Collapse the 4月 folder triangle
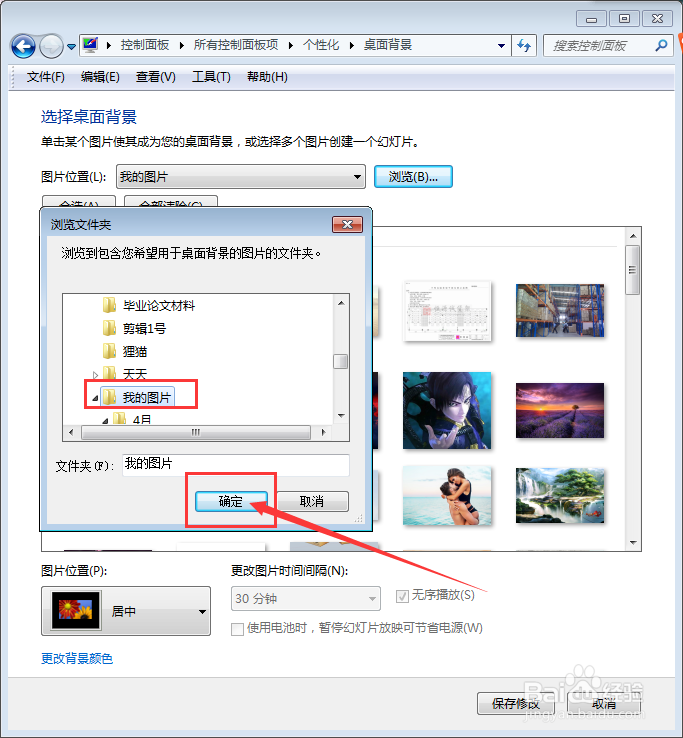 (105, 420)
